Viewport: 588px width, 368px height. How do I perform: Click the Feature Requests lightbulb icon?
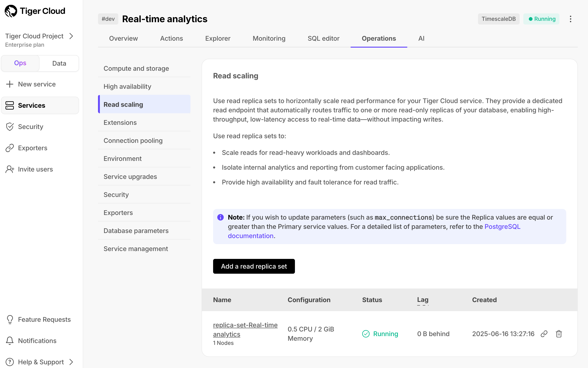coord(10,319)
